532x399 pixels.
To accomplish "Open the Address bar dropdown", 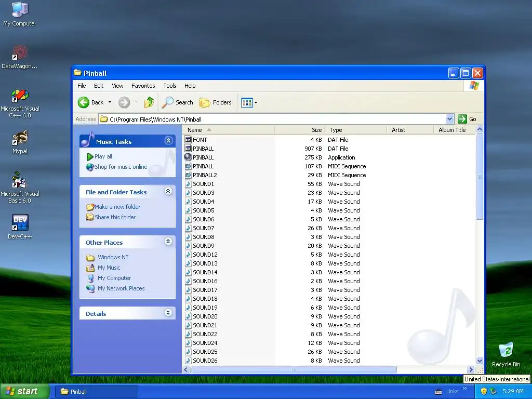I will coord(449,119).
